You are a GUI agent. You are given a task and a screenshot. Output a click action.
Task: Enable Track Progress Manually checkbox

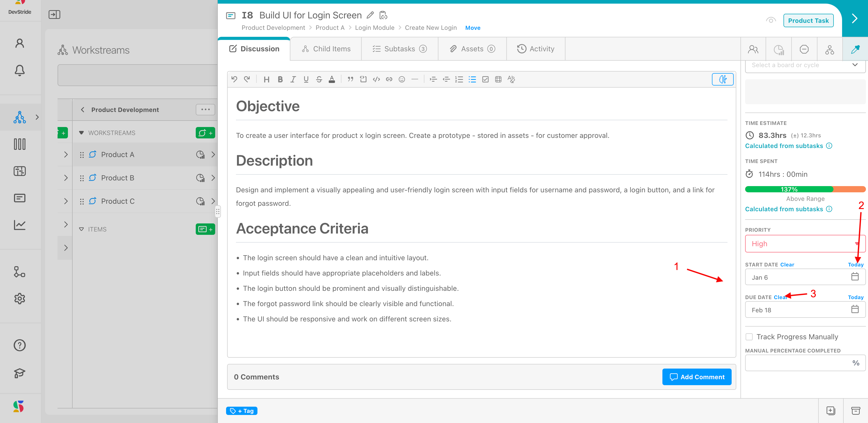749,337
